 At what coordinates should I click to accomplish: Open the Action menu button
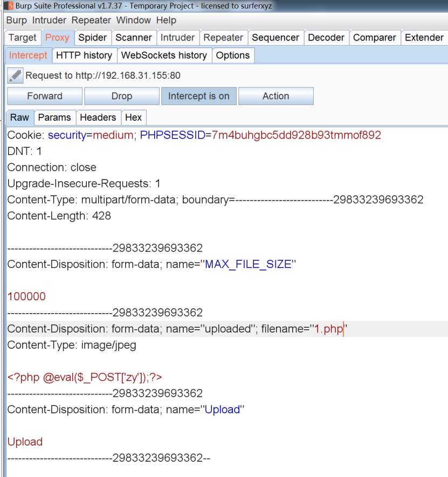click(275, 96)
